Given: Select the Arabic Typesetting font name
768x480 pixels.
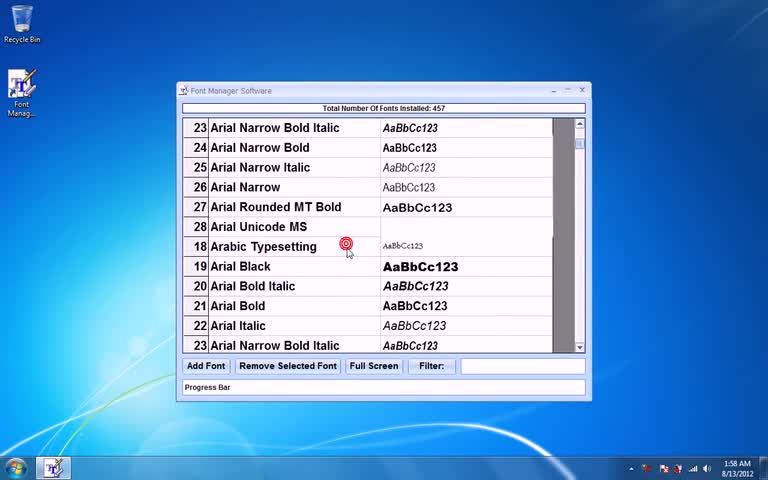Looking at the screenshot, I should [x=264, y=247].
